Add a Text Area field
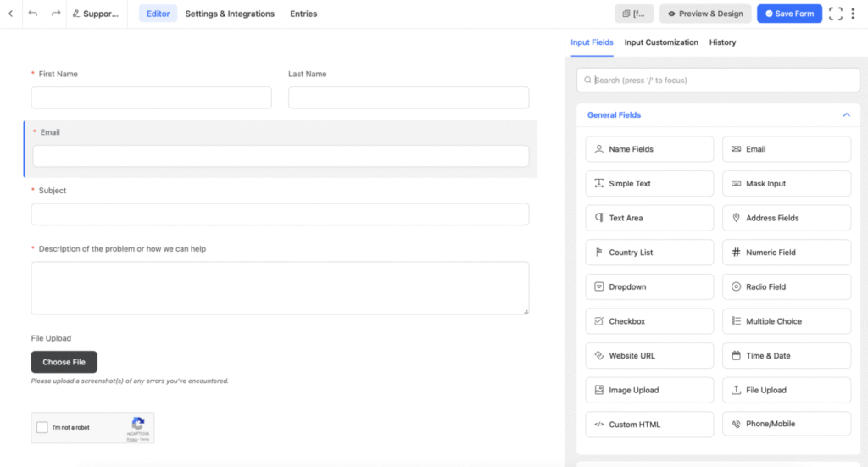868x467 pixels. (649, 218)
